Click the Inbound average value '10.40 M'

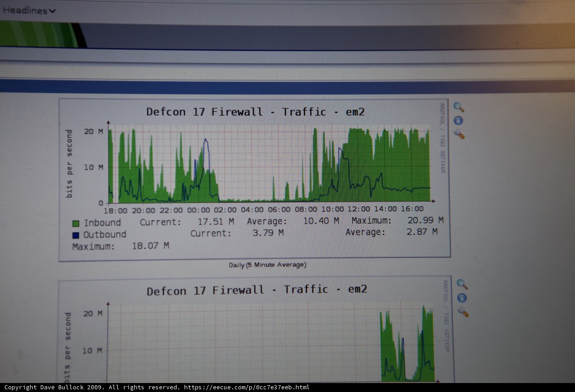tap(321, 220)
